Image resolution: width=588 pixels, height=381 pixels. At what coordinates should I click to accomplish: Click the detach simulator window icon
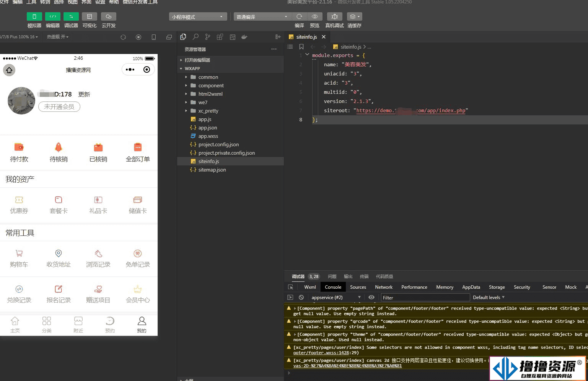169,37
